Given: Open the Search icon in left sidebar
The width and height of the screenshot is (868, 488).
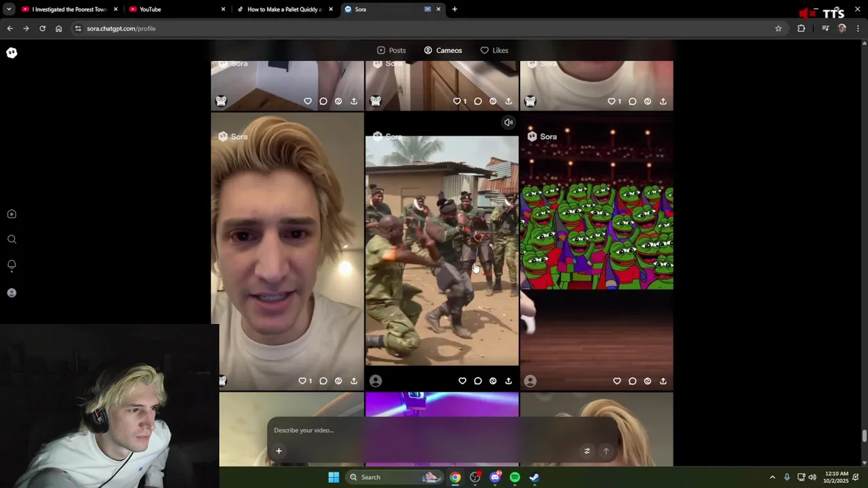Looking at the screenshot, I should tap(12, 239).
